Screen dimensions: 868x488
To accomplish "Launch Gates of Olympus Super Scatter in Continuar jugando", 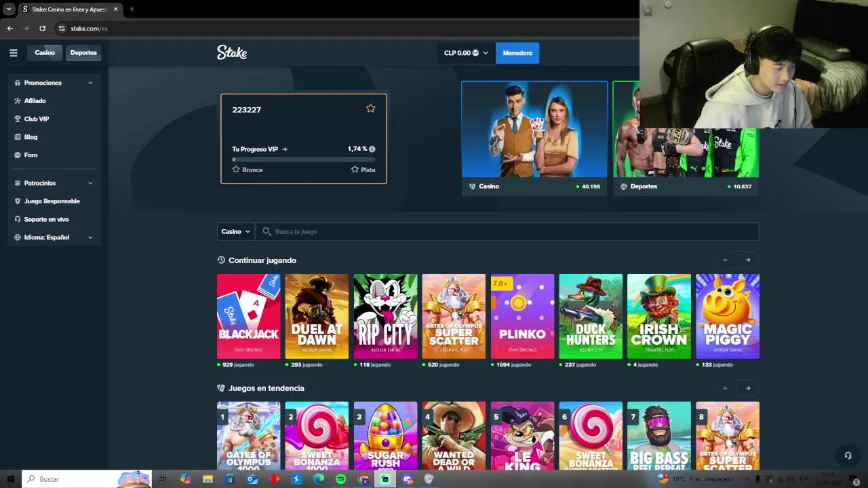I will coord(454,317).
